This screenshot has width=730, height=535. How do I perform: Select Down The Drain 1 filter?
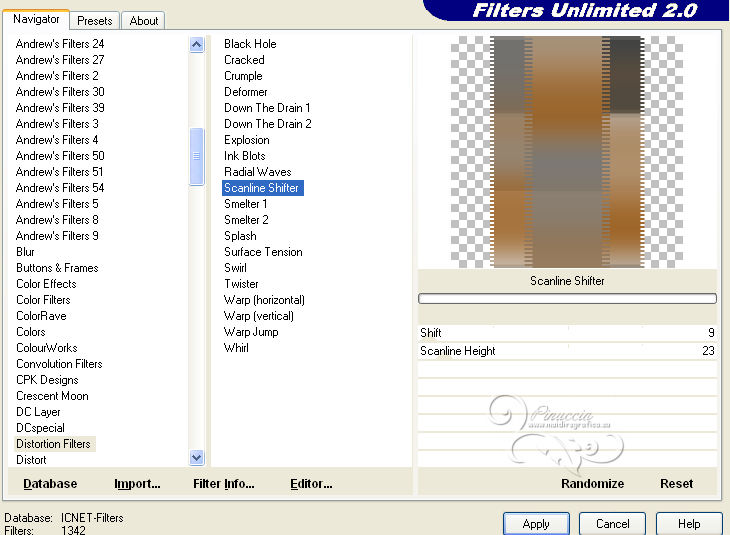267,108
